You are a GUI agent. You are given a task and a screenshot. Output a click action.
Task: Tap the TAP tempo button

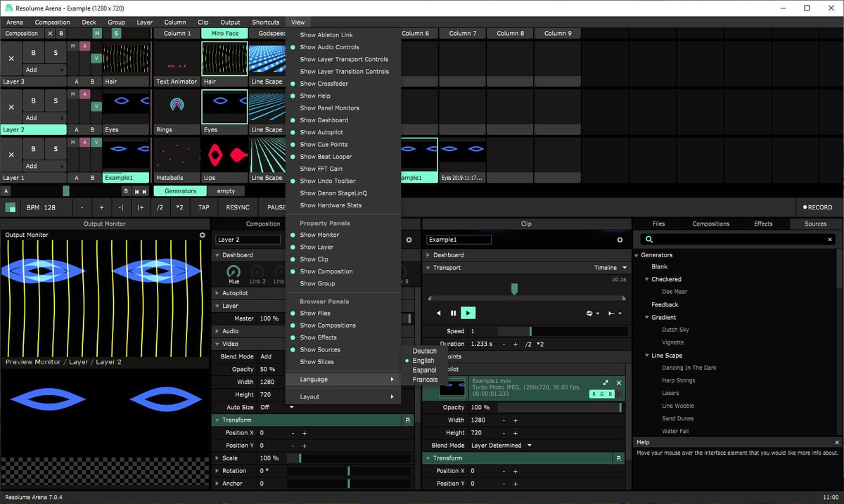coord(204,207)
